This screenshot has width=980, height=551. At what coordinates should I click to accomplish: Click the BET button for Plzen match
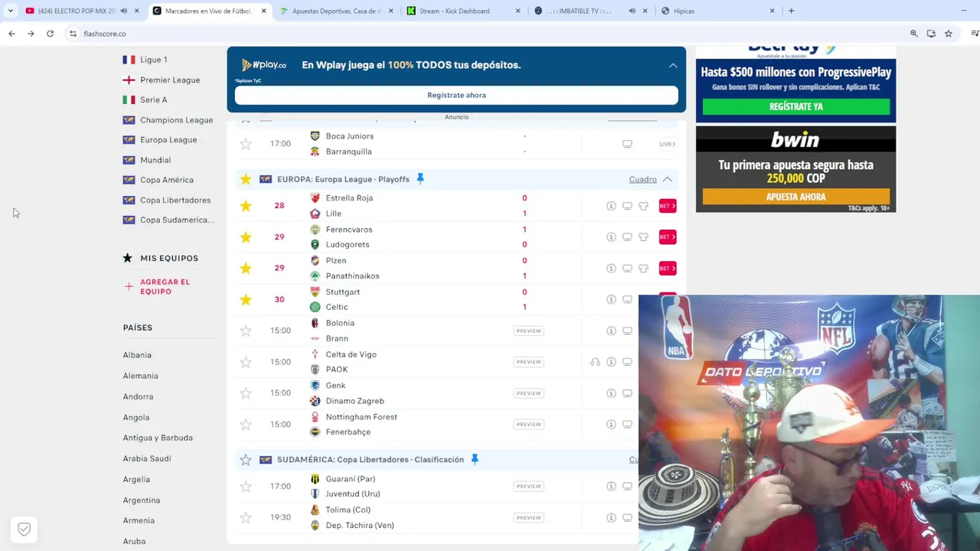point(668,268)
